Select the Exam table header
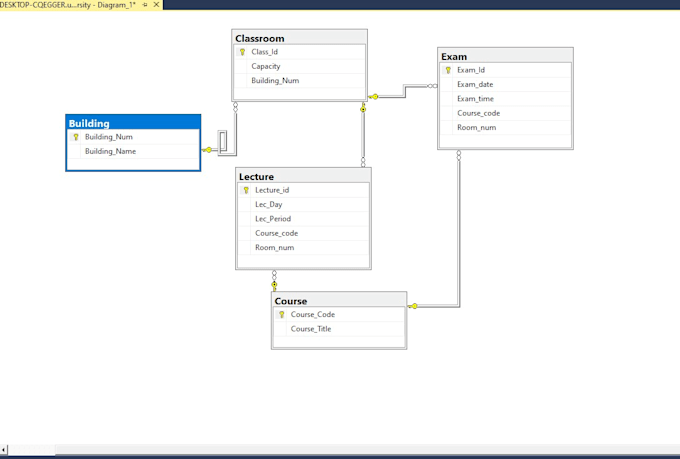 505,57
